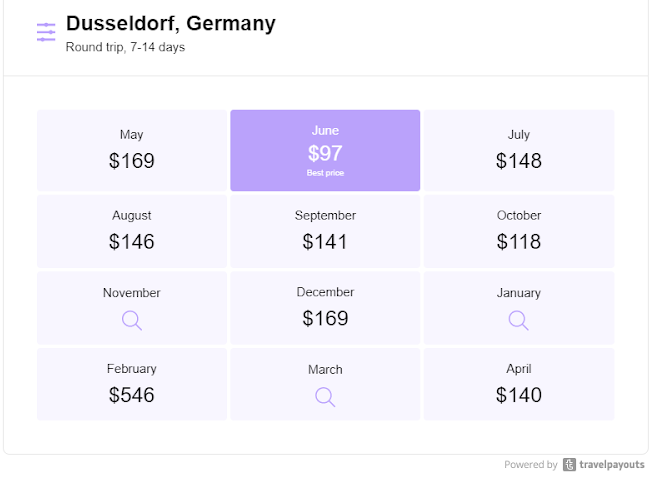Click the November search magnifier icon
This screenshot has width=666, height=494.
coord(132,320)
